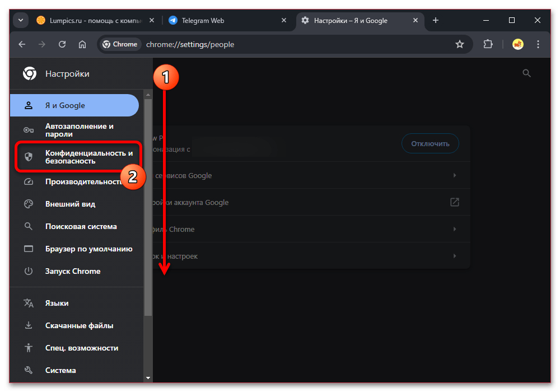Bookmark this page with the star icon
Screen dimensions: 560x392
point(460,44)
